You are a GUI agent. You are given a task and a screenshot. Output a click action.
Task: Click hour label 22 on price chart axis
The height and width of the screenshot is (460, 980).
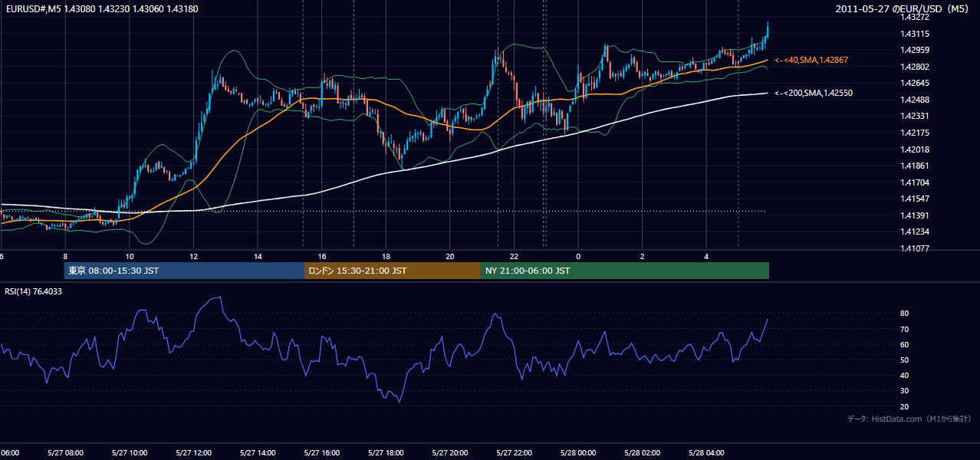pos(515,256)
